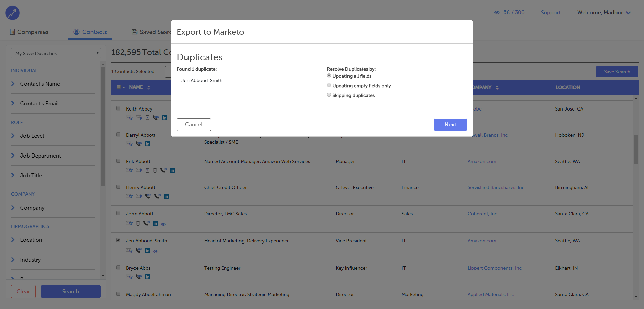Viewport: 644px width, 309px height.
Task: Toggle Jen Abboud-Smith's viewed eye icon
Action: (x=156, y=251)
